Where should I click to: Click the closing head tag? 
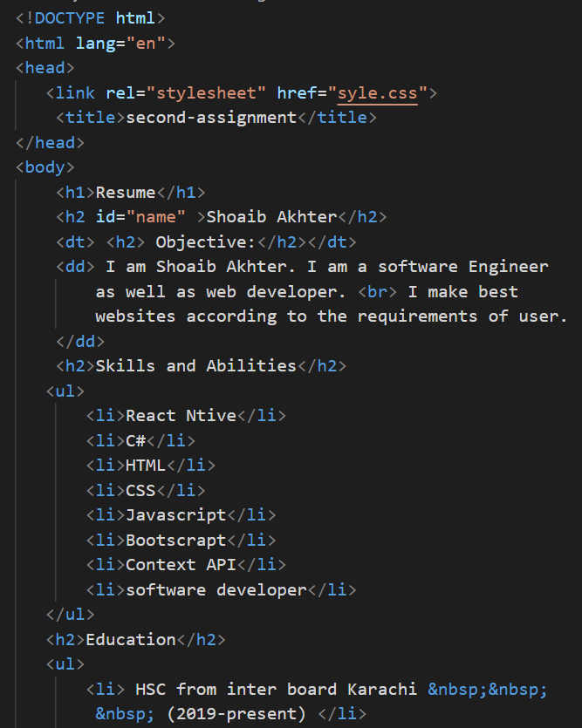(50, 142)
